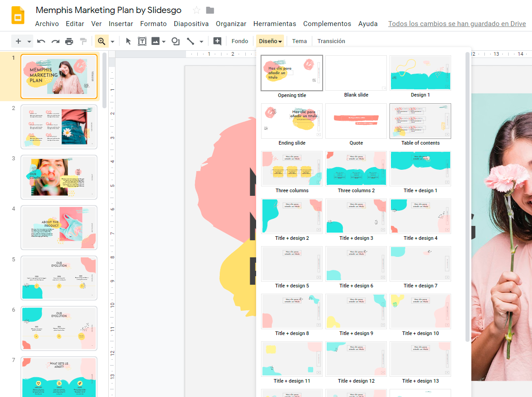The height and width of the screenshot is (397, 532).
Task: Open the move-to-folder icon beside the title
Action: click(x=210, y=10)
